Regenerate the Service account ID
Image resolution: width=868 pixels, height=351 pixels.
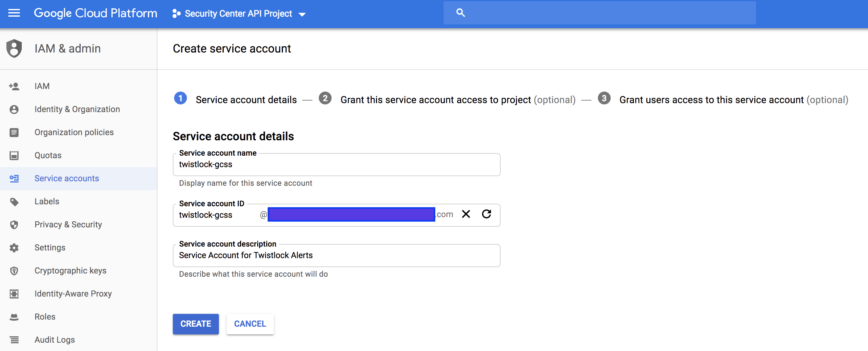pos(486,214)
